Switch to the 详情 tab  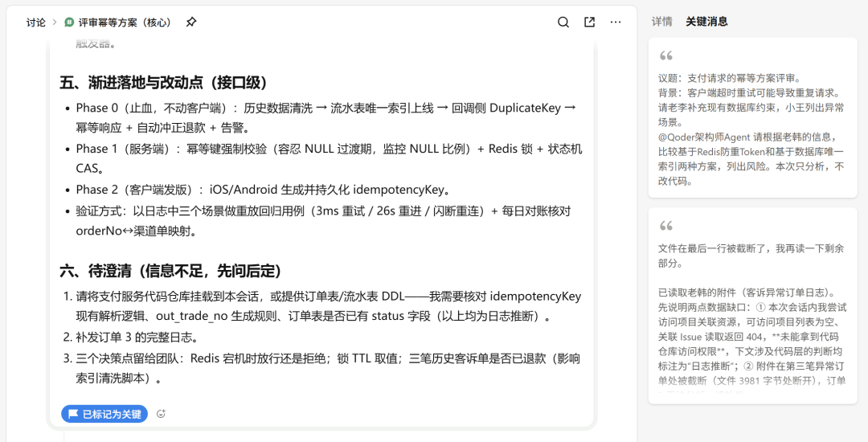tap(662, 22)
